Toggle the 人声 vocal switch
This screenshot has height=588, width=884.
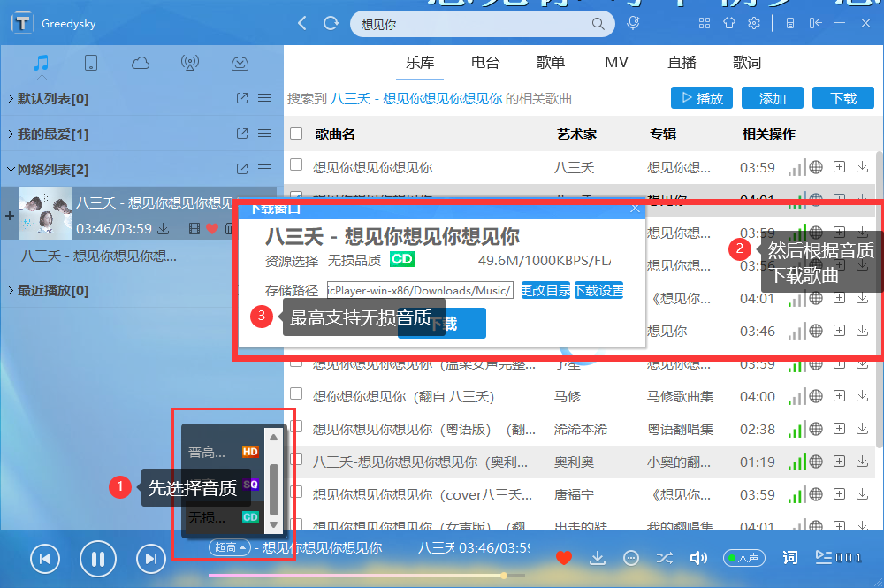pos(744,558)
